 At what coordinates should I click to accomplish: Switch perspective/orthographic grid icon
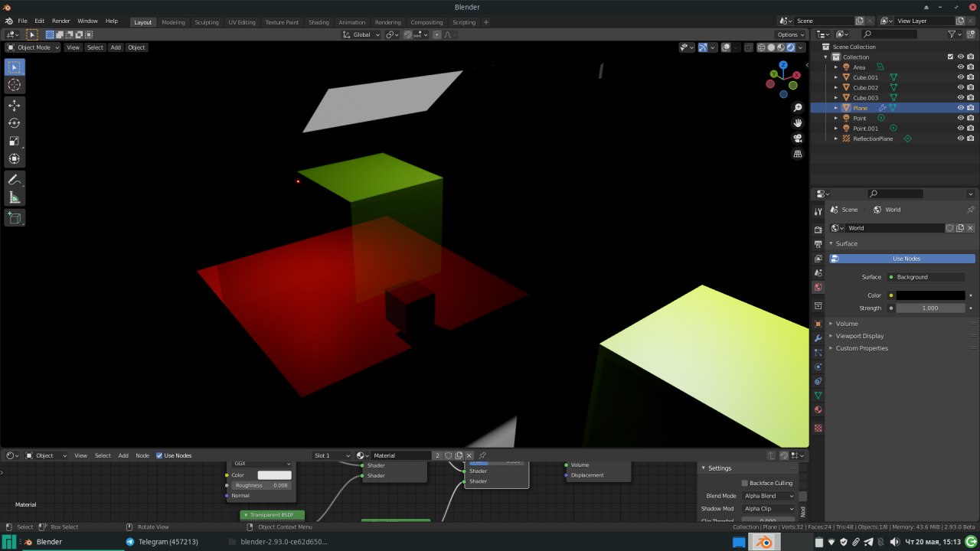pos(798,154)
